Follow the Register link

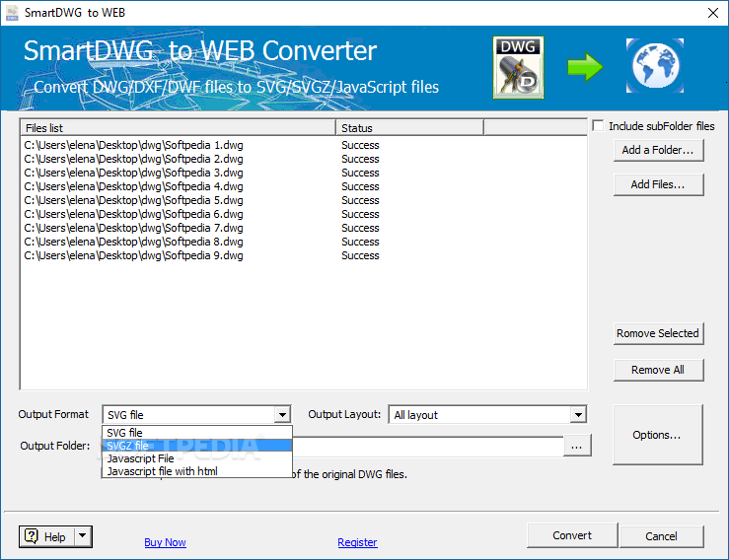tap(357, 542)
